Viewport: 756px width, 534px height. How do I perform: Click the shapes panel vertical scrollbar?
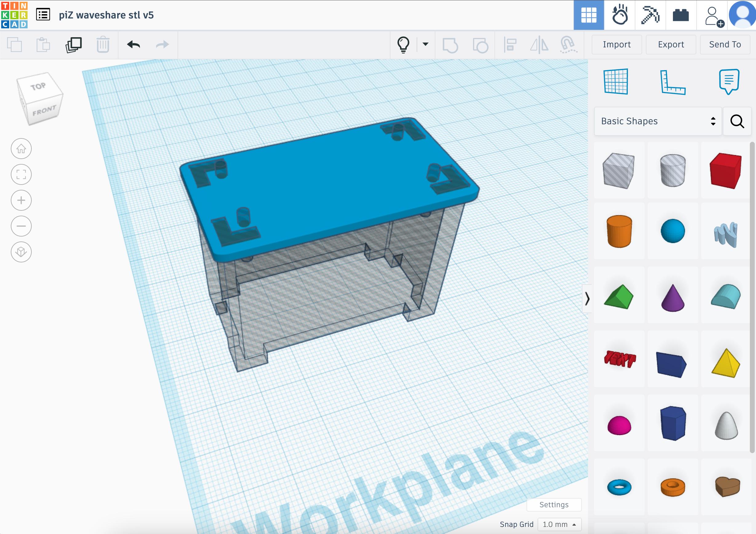752,297
